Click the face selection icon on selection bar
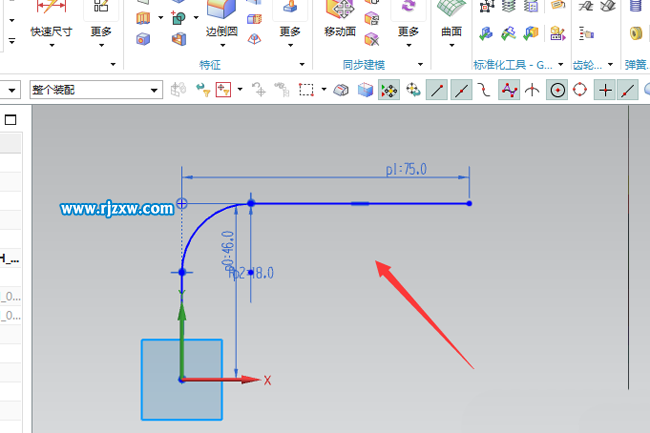 click(x=341, y=90)
